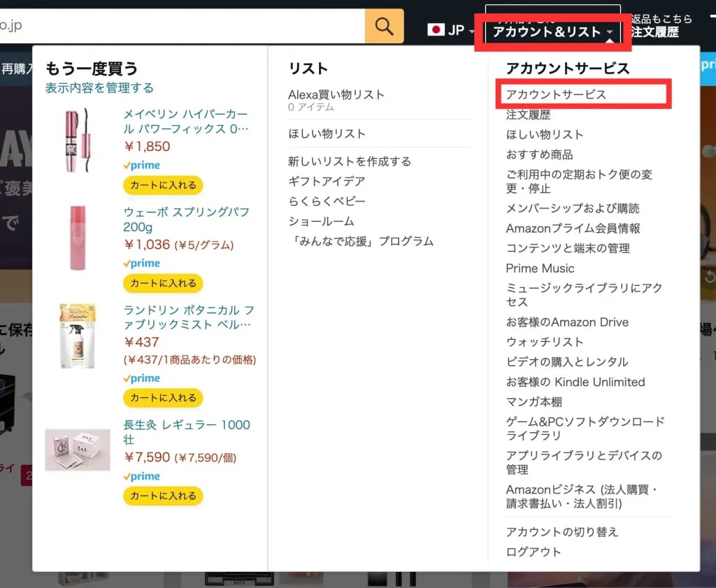Screen dimensions: 716x588
Task: Open Amazonプライム会員情報
Action: pyautogui.click(x=573, y=227)
